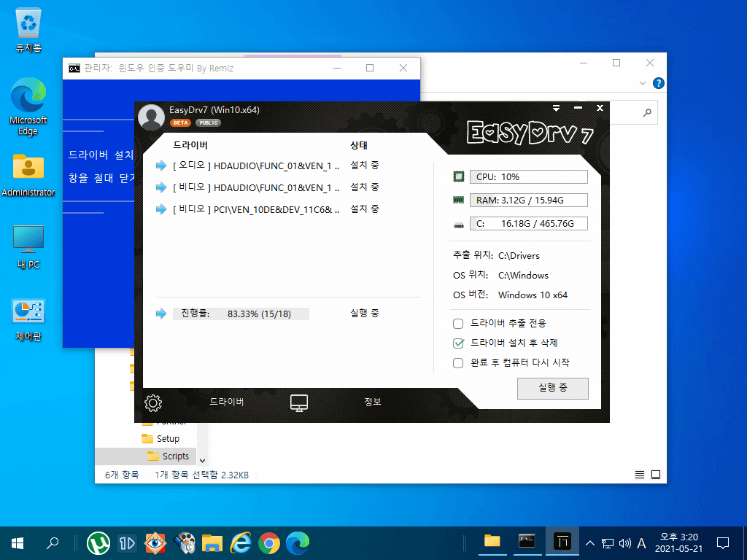Open Internet Explorer taskbar icon

pos(241,543)
